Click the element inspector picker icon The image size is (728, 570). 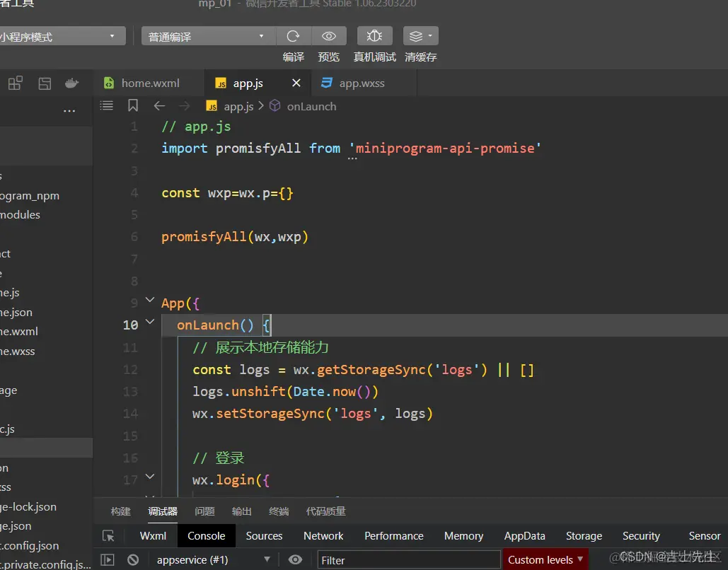(x=108, y=536)
